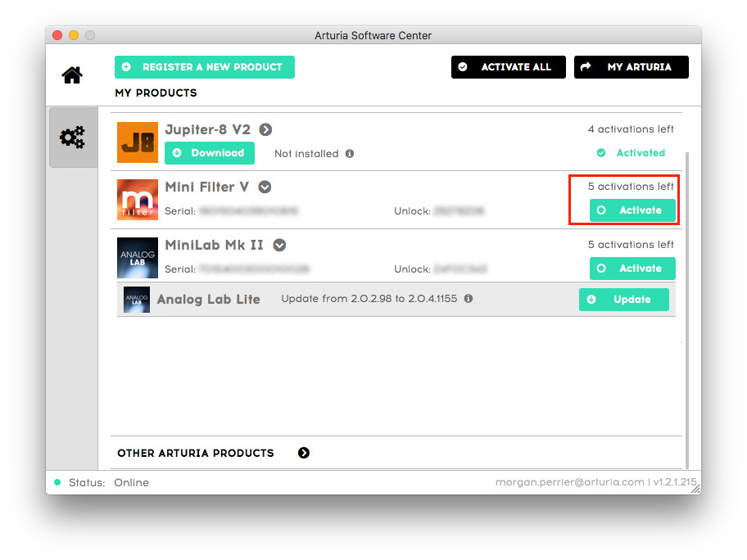
Task: Collapse MiniLab Mk II details chevron
Action: coord(279,246)
